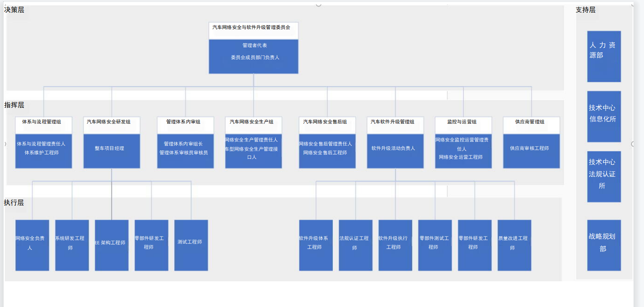Select the 战略规划部 box
This screenshot has height=307, width=644.
pyautogui.click(x=603, y=245)
